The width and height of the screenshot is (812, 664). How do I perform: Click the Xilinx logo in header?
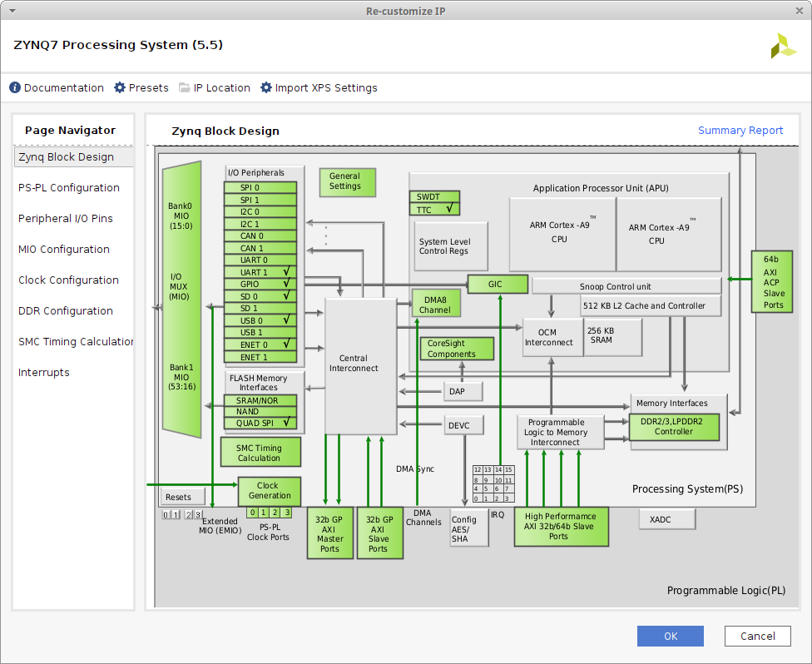click(x=783, y=46)
